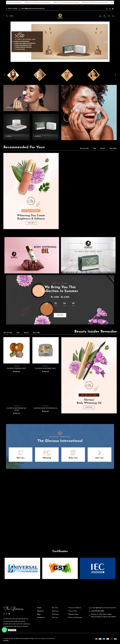Open YouTube icon in top bar
120x644 pixels.
pyautogui.click(x=113, y=9)
